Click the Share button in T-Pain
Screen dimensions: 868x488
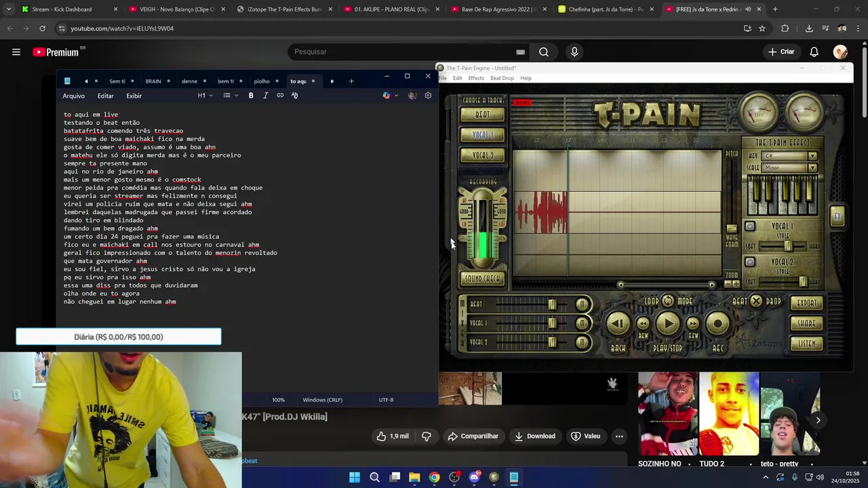[x=807, y=324]
